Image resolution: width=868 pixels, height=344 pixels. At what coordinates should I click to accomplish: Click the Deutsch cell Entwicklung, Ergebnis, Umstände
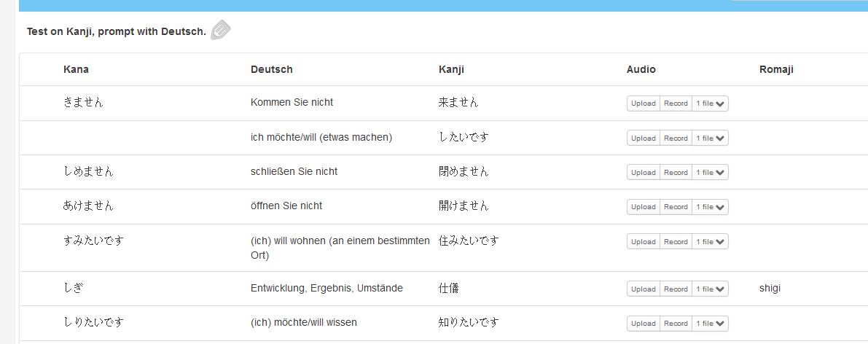327,288
